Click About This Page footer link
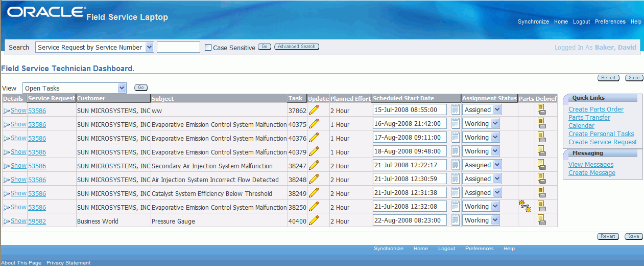The height and width of the screenshot is (266, 644). [x=21, y=262]
